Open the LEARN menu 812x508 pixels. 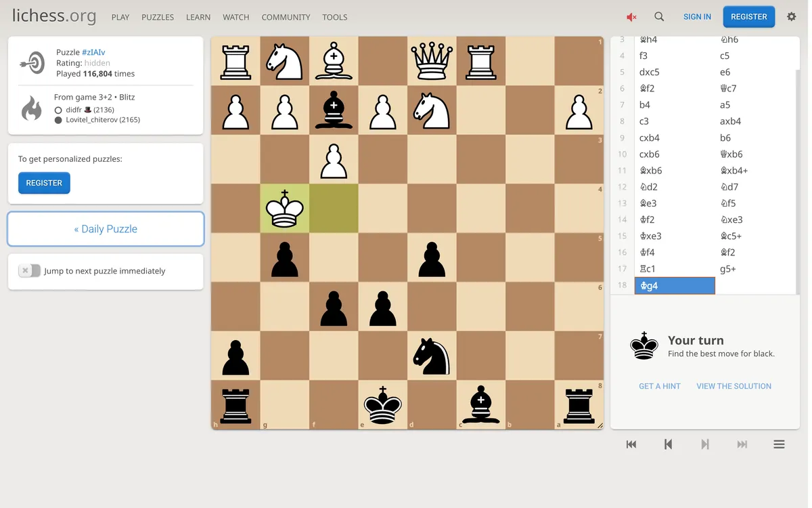tap(198, 17)
